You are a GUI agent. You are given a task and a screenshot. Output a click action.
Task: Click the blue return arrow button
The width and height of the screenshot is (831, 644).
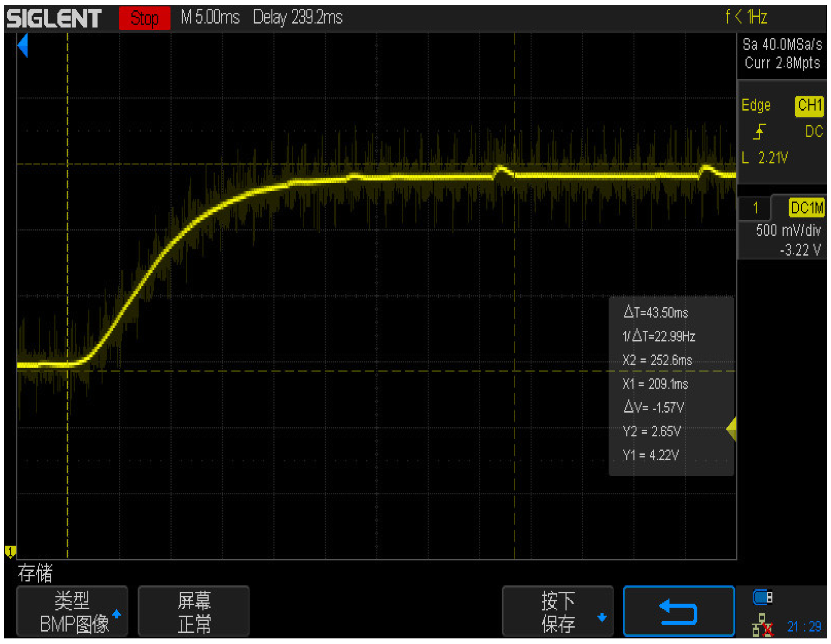tap(678, 611)
